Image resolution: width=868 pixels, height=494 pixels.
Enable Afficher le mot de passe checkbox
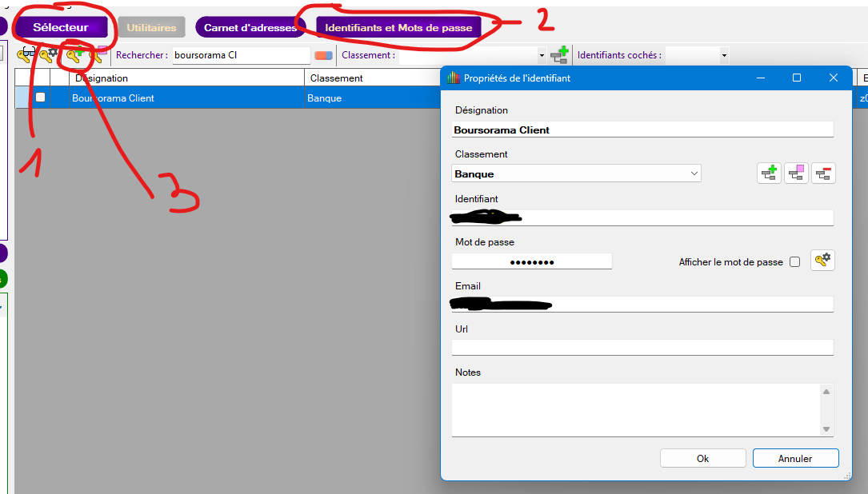794,262
